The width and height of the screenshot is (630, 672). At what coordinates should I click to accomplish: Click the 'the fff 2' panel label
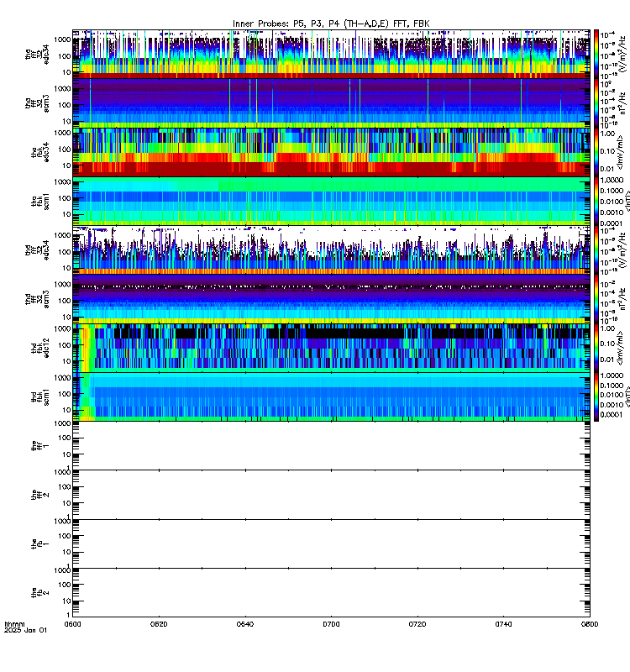click(40, 495)
